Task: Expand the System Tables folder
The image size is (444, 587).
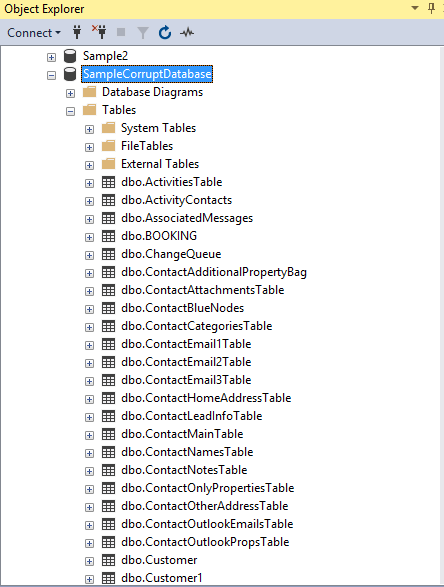Action: tap(89, 130)
